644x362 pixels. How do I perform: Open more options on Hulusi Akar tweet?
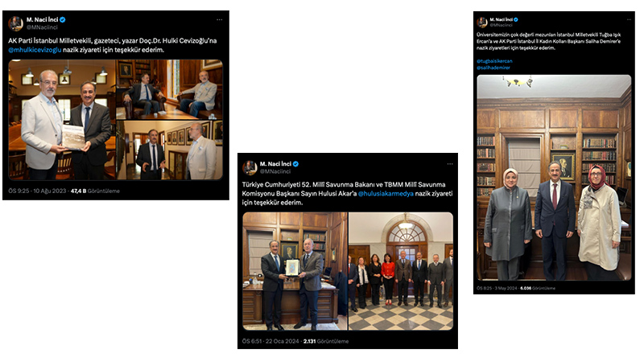point(450,164)
